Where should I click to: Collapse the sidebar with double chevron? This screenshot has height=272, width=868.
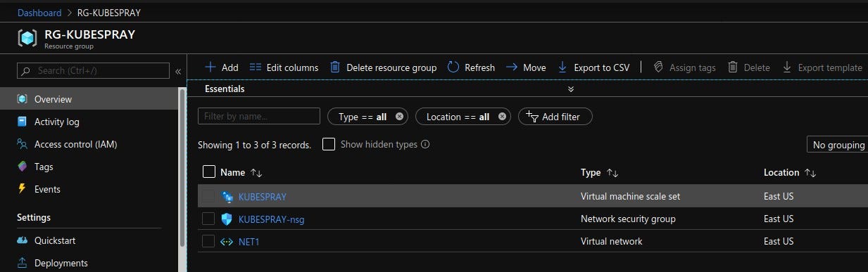[x=178, y=71]
